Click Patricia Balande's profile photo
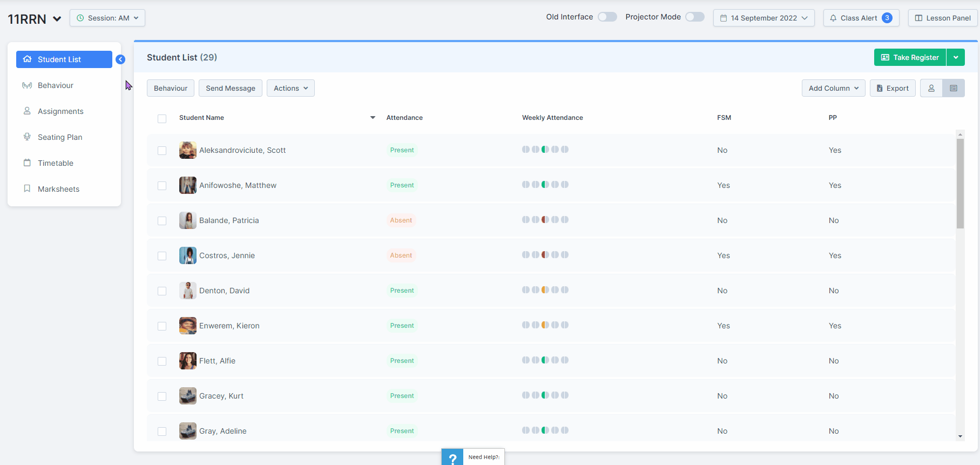 coord(188,220)
